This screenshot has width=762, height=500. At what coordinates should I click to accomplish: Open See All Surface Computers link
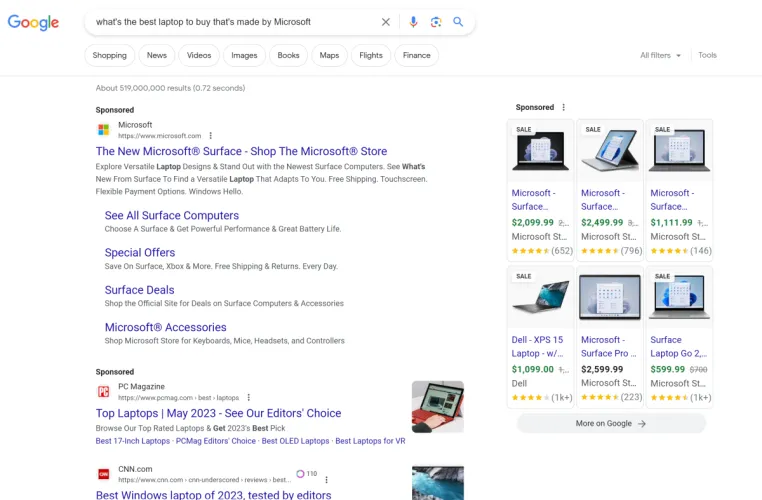click(172, 215)
